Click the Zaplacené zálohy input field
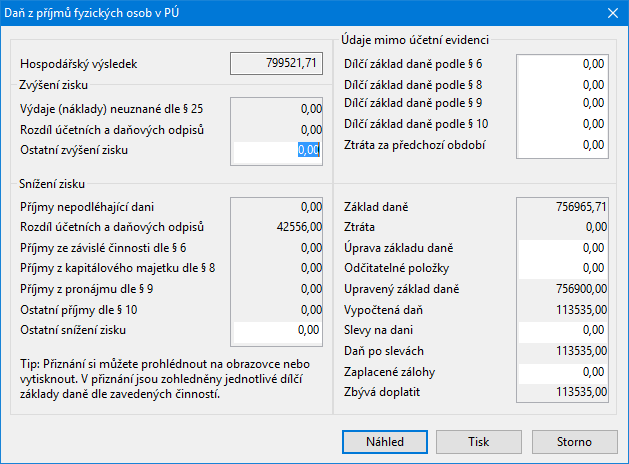Image resolution: width=629 pixels, height=464 pixels. pos(563,373)
